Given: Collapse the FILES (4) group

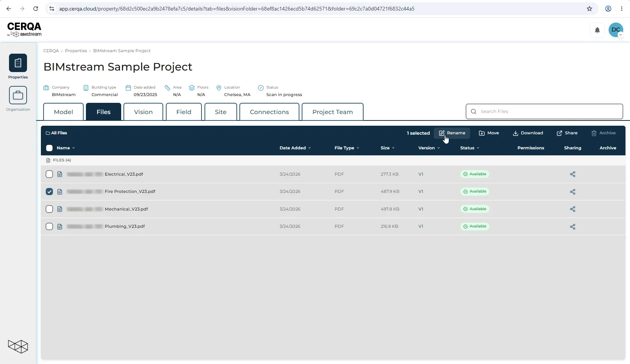Looking at the screenshot, I should pyautogui.click(x=59, y=160).
